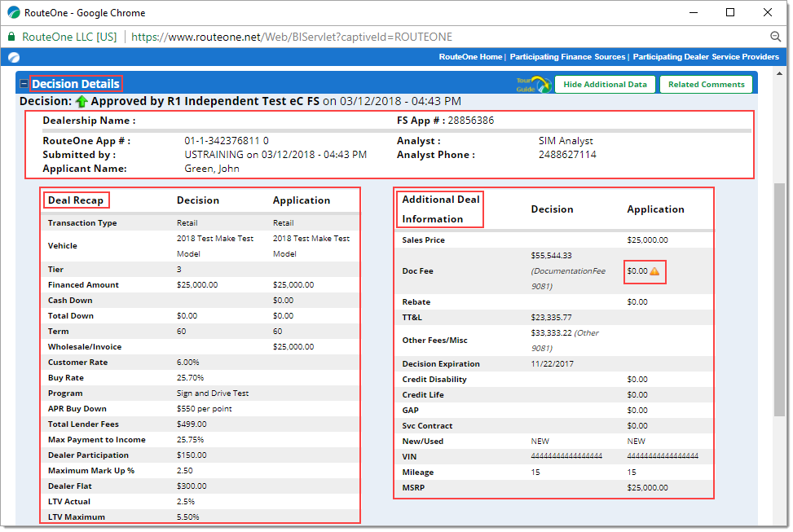This screenshot has height=532, width=793.
Task: Click the scrollbar up arrow
Action: 779,74
